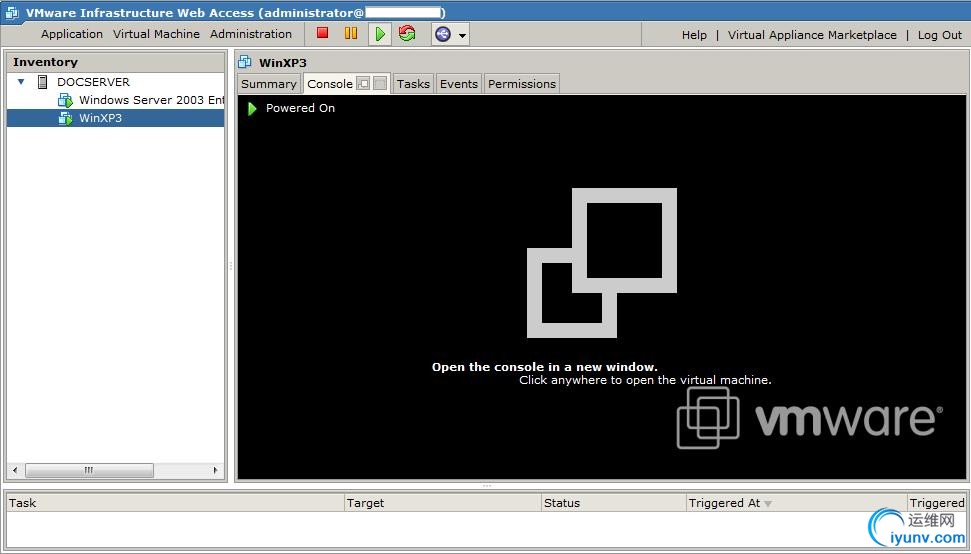Sort by Triggered At column header
The height and width of the screenshot is (554, 971).
pyautogui.click(x=797, y=503)
